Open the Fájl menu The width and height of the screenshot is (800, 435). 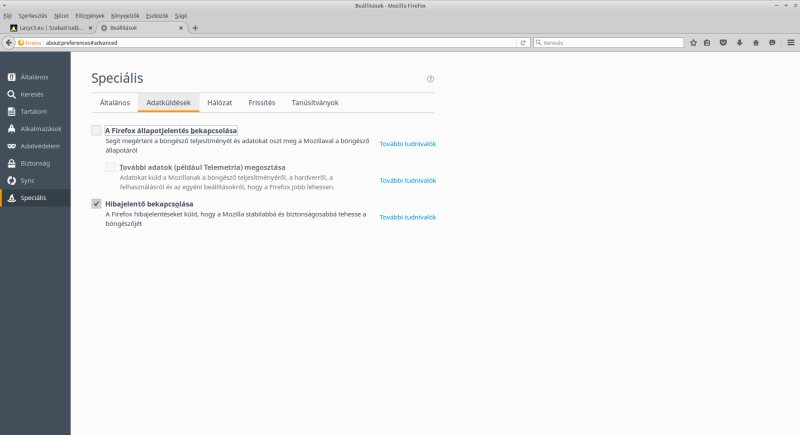[8, 16]
